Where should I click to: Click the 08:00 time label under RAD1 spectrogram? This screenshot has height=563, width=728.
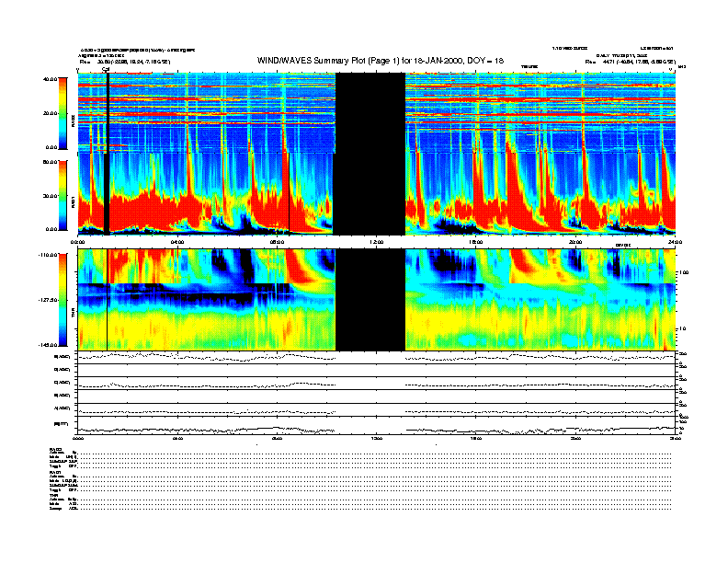tap(277, 242)
